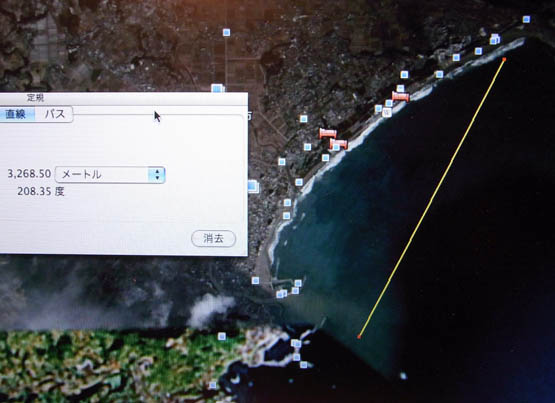Click the blue placemark in the top-right corner
The image size is (555, 403).
coord(526,19)
